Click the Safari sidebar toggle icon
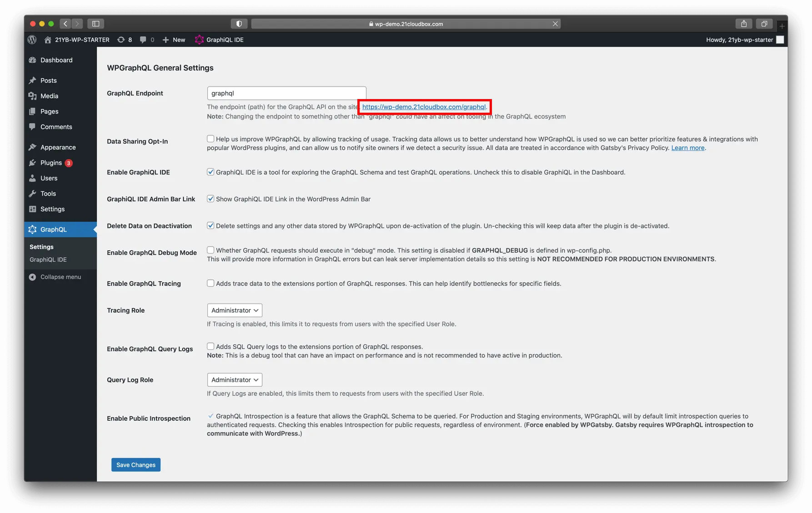 pyautogui.click(x=95, y=24)
